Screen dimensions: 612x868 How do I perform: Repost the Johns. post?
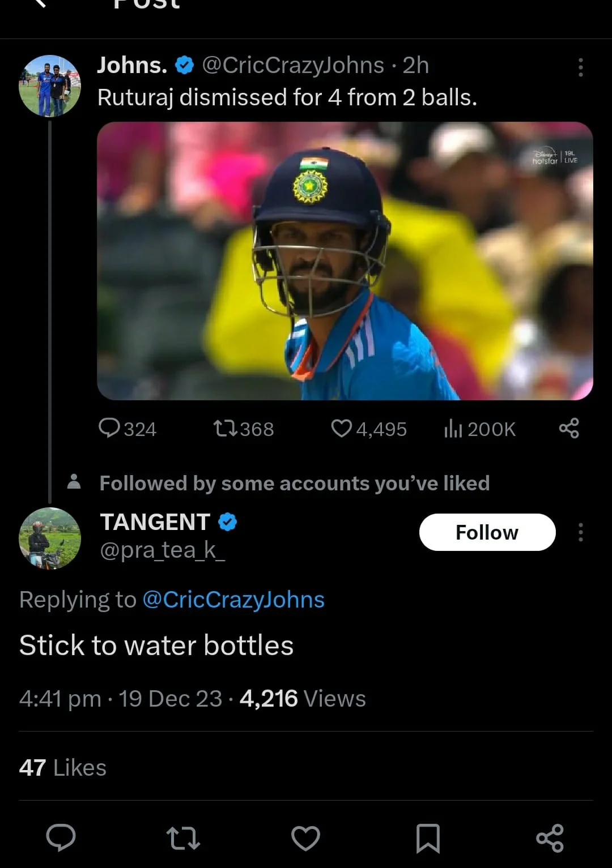pos(243,429)
